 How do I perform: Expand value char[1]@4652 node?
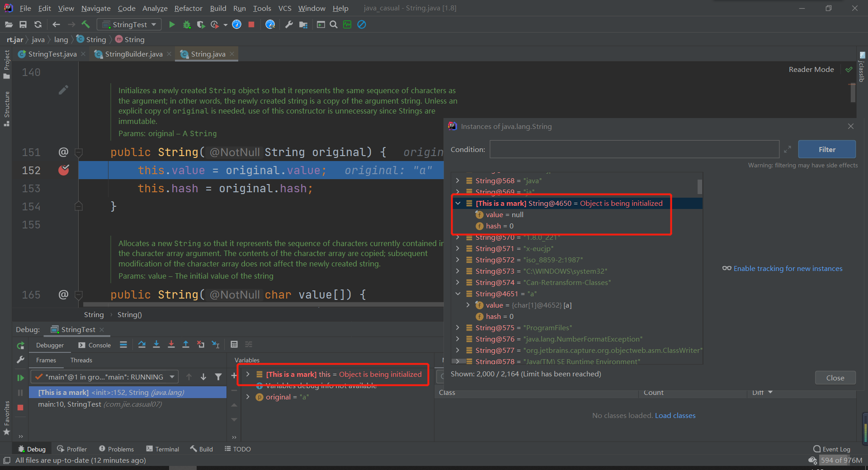point(468,305)
